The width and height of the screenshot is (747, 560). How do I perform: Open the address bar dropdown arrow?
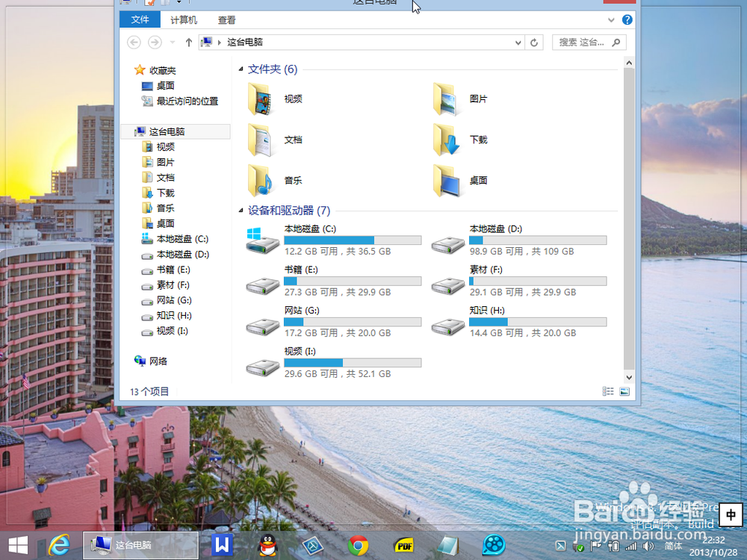pyautogui.click(x=517, y=43)
